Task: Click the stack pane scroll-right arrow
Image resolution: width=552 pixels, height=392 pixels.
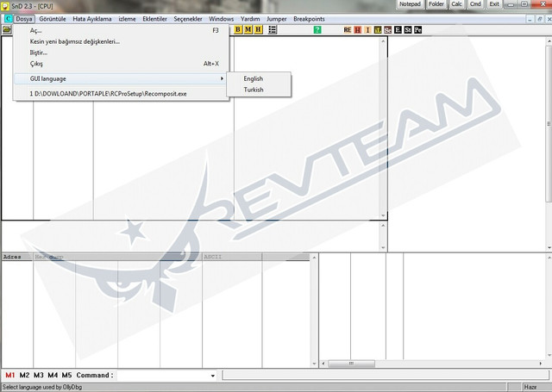Action: click(x=541, y=364)
